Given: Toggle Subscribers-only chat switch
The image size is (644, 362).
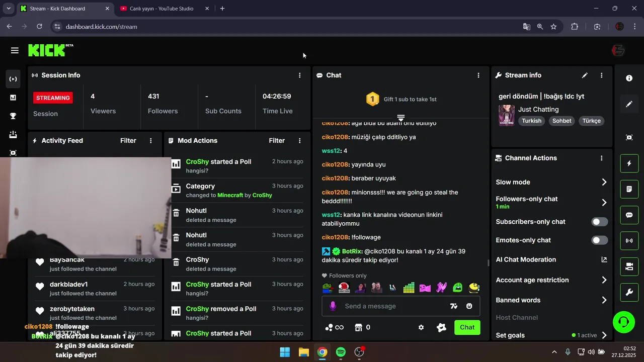Looking at the screenshot, I should (x=600, y=222).
